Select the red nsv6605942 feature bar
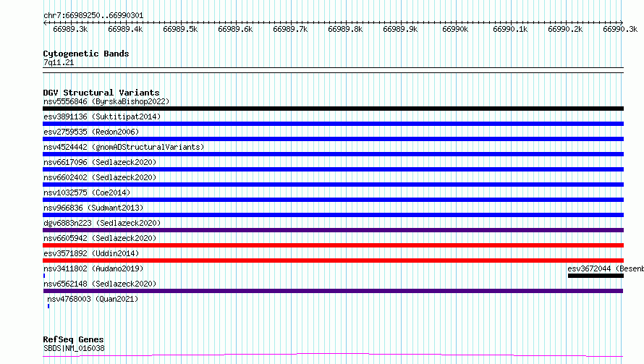644x364 pixels. [x=333, y=245]
